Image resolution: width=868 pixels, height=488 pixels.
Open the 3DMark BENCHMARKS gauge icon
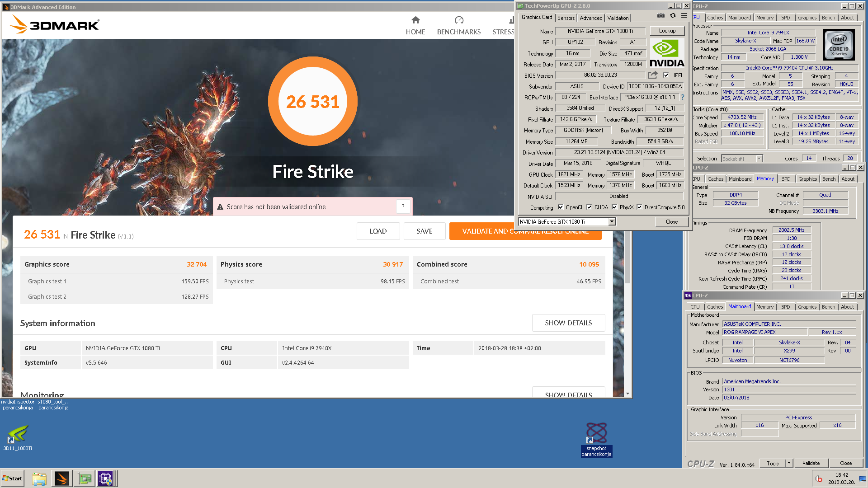[459, 20]
